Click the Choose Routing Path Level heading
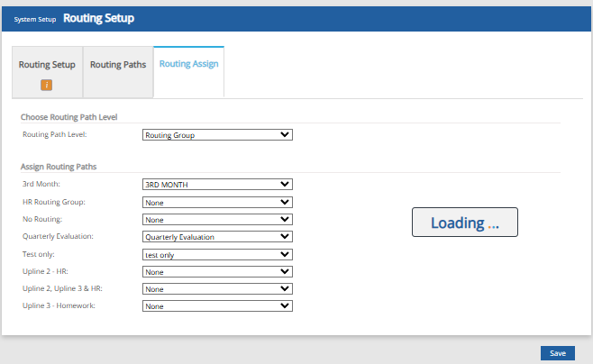593x364 pixels. pos(69,117)
